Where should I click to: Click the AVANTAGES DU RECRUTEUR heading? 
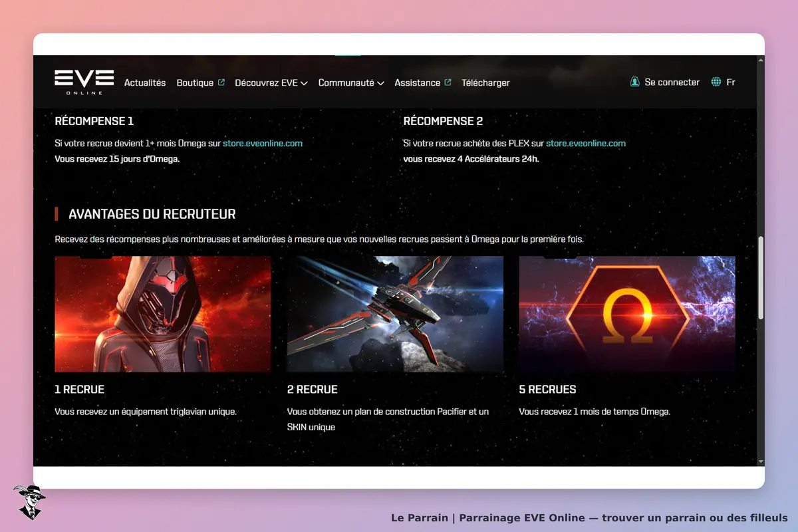152,214
